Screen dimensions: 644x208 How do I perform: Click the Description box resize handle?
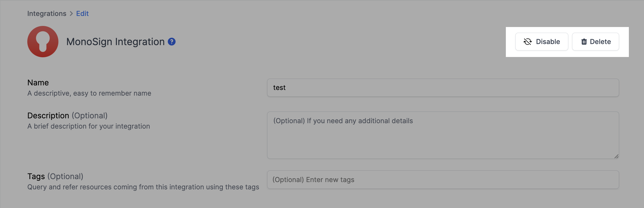point(616,156)
